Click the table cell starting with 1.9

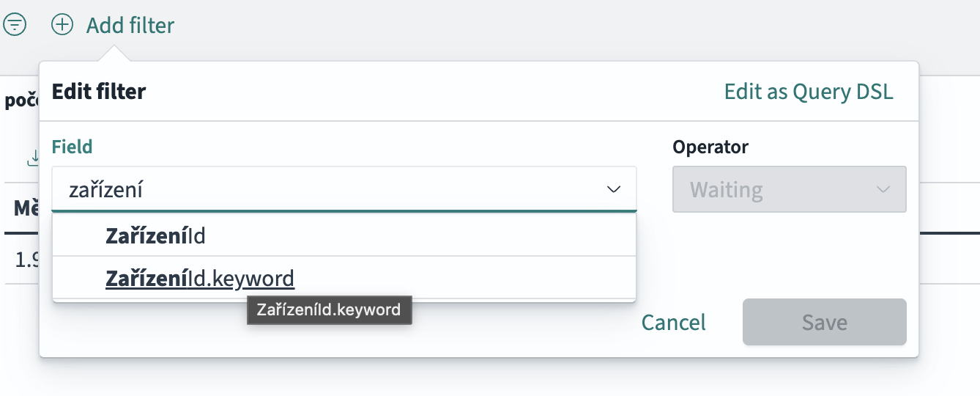pyautogui.click(x=27, y=260)
